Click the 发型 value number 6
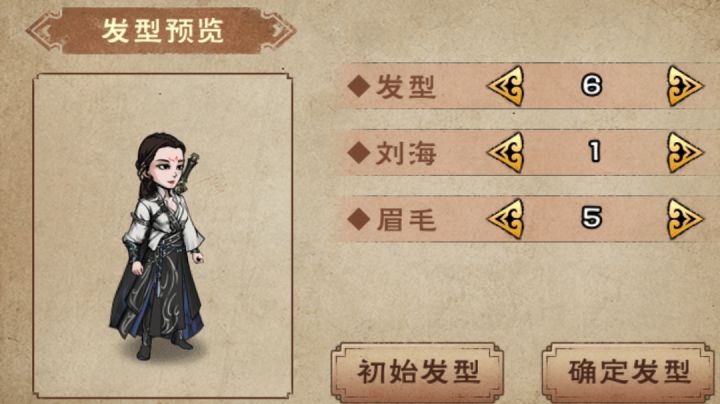 point(591,85)
